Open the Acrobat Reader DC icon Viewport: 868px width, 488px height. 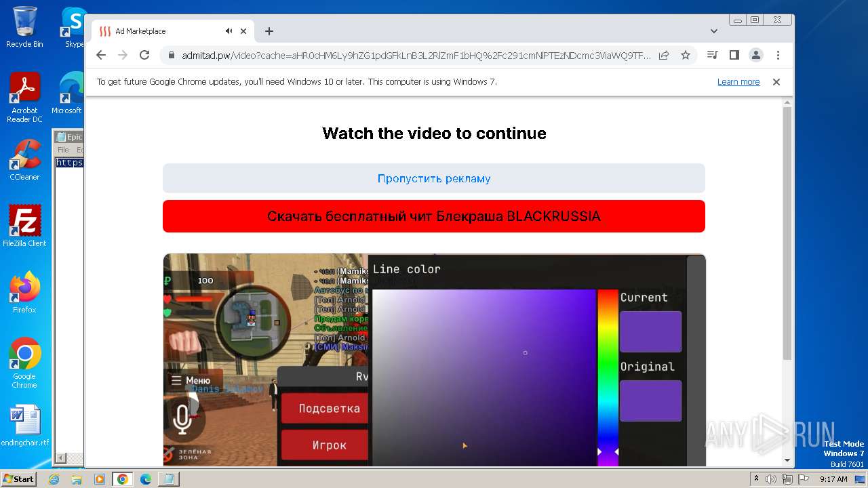[24, 98]
